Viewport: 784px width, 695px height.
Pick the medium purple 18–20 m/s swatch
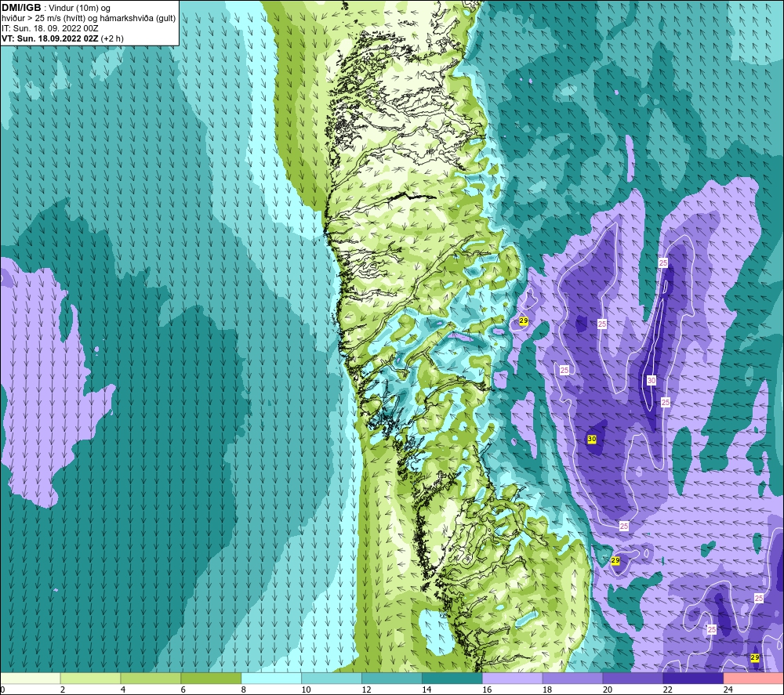[x=572, y=678]
